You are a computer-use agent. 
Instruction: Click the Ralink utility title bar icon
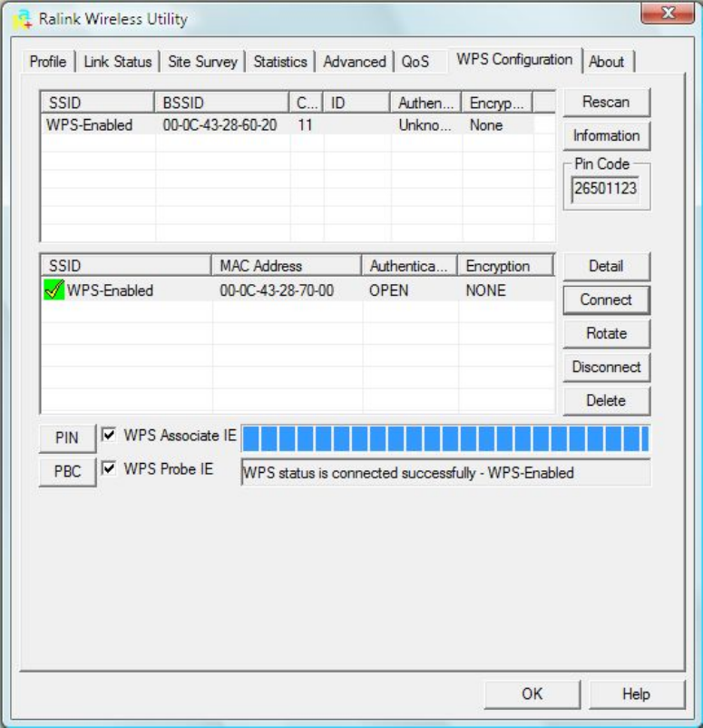tap(23, 19)
